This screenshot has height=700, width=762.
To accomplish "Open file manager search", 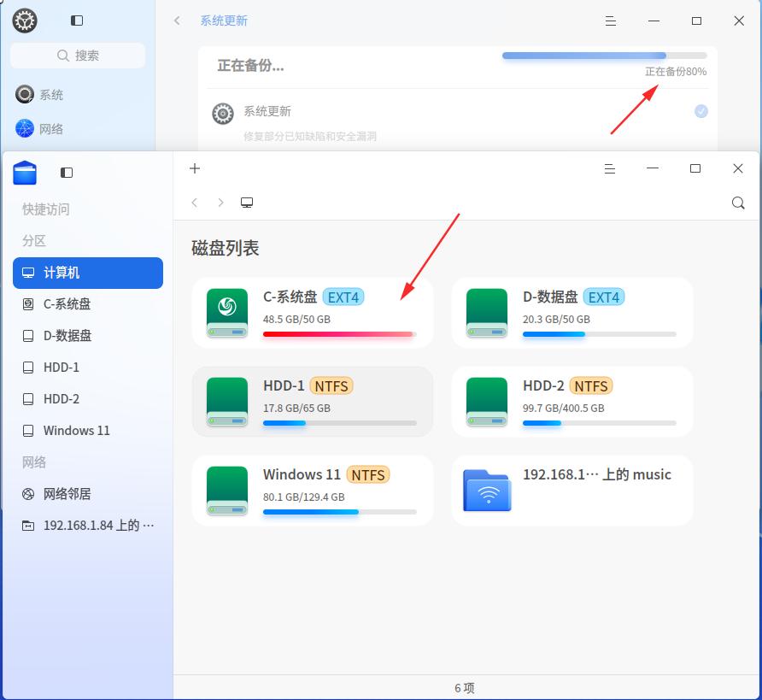I will (738, 203).
